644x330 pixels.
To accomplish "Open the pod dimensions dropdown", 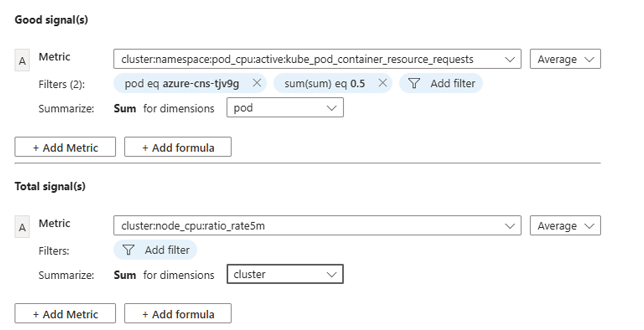I will (285, 108).
